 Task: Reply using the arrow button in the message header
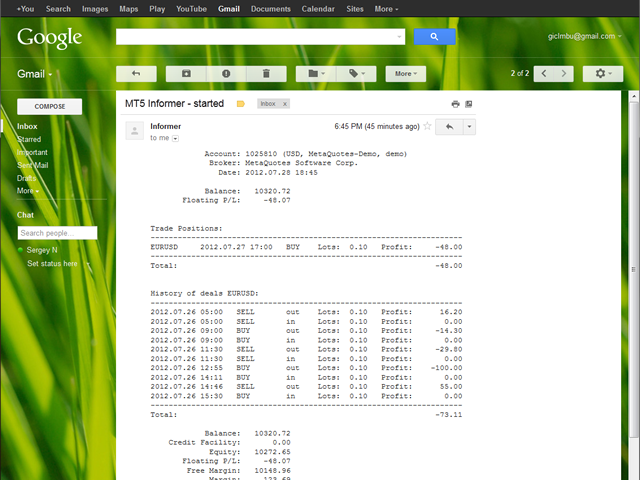pyautogui.click(x=449, y=127)
